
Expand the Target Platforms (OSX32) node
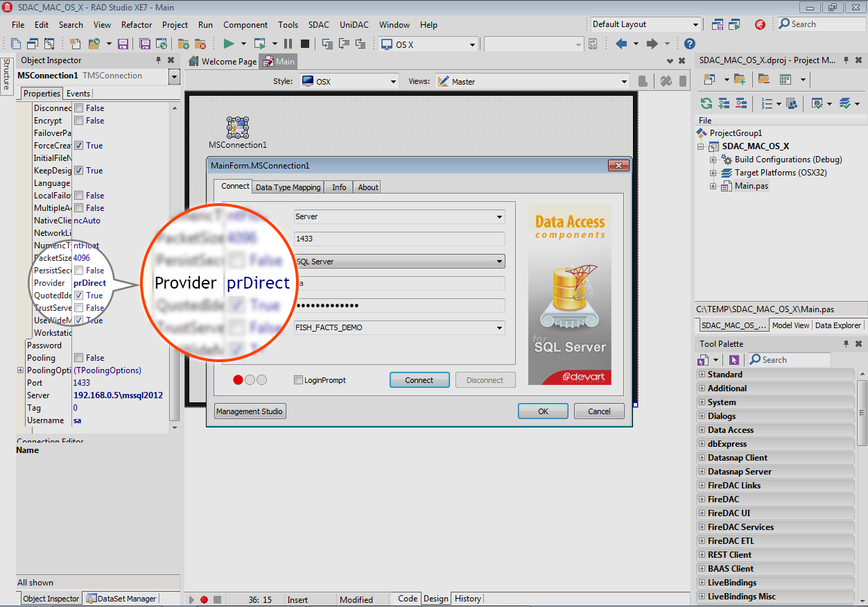pos(713,173)
